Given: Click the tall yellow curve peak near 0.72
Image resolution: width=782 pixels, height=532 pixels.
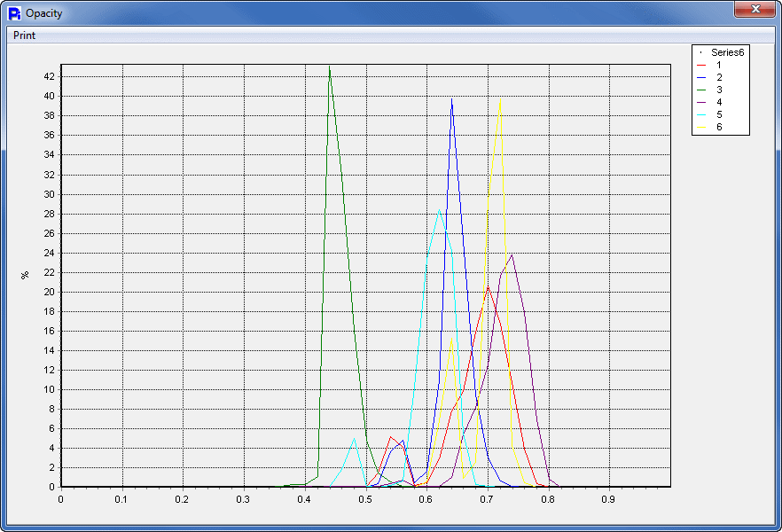Looking at the screenshot, I should pos(500,99).
